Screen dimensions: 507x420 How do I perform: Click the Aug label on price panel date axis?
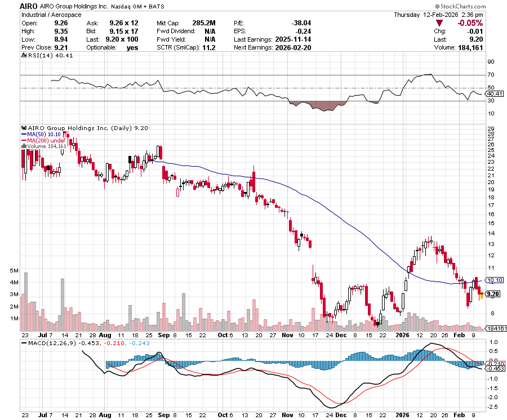[105, 335]
